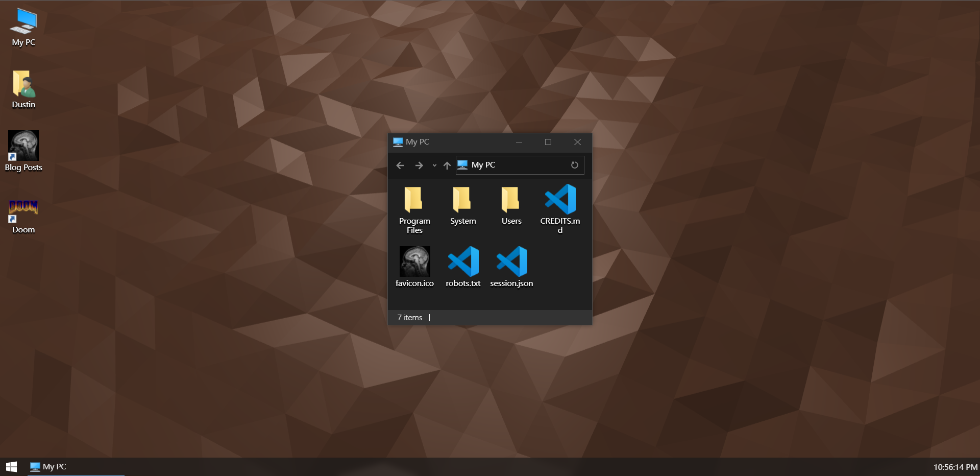980x476 pixels.
Task: Refresh the My PC folder view
Action: point(574,165)
